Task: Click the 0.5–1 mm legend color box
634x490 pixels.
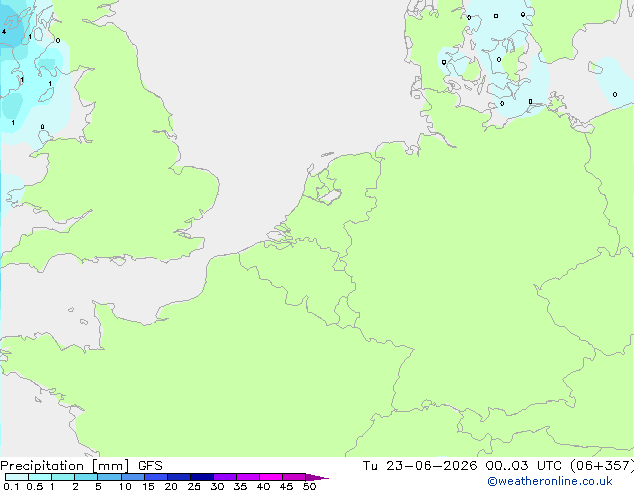Action: tap(40, 477)
